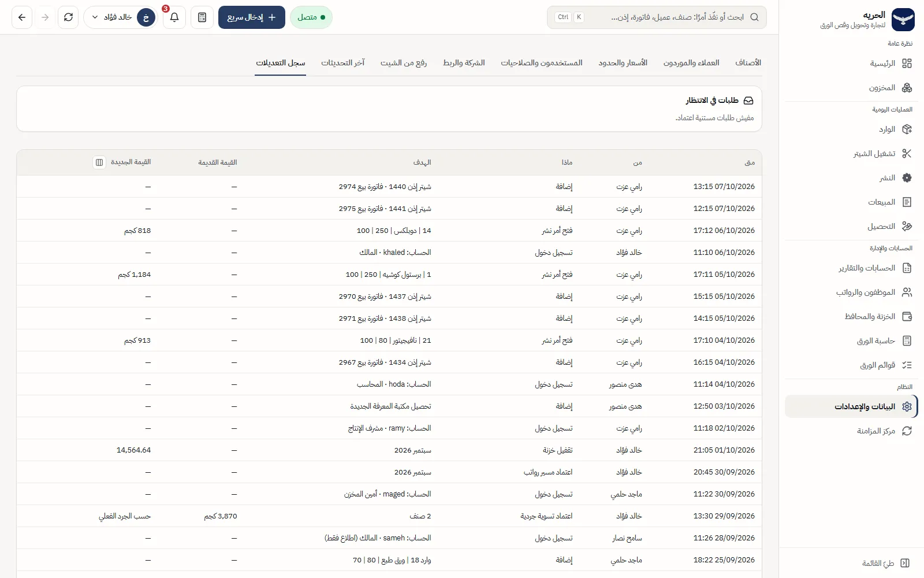
Task: Open the calculator icon in top bar
Action: pyautogui.click(x=202, y=17)
